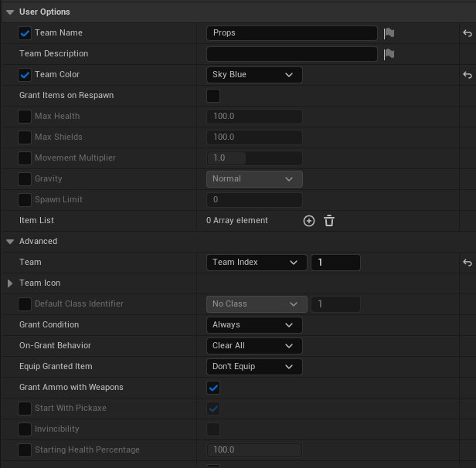Collapse the Advanced section header

coord(10,242)
